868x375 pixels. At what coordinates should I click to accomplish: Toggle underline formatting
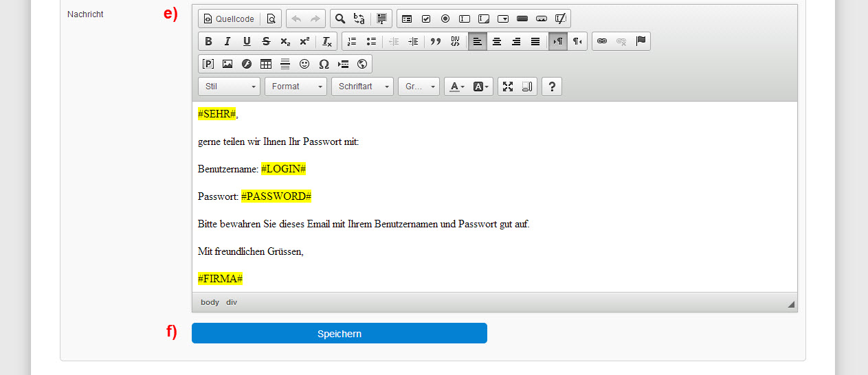(x=247, y=41)
